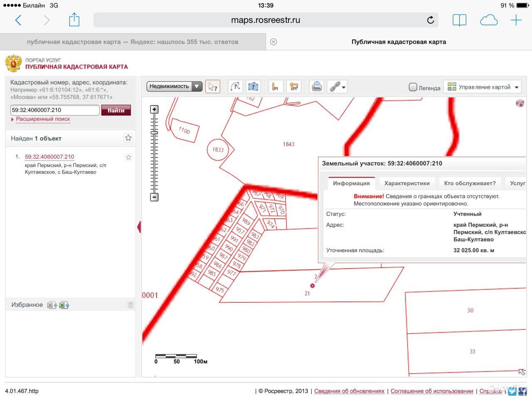The image size is (532, 399).
Task: Tap the Safari forward arrow
Action: (47, 20)
